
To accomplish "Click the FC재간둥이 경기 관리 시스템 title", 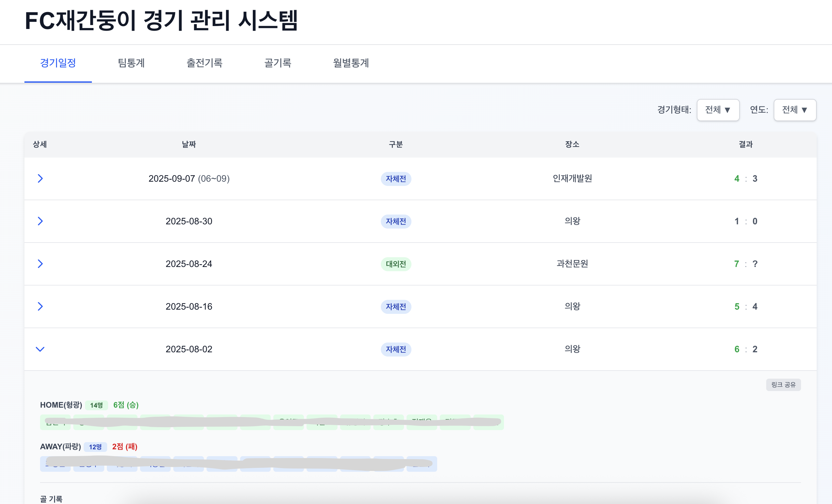I will click(161, 21).
